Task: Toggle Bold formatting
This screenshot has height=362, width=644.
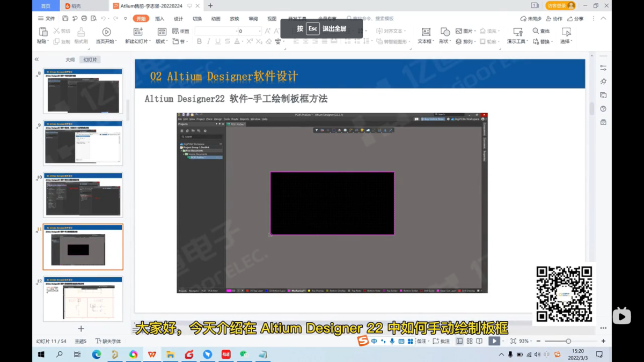Action: [199, 41]
